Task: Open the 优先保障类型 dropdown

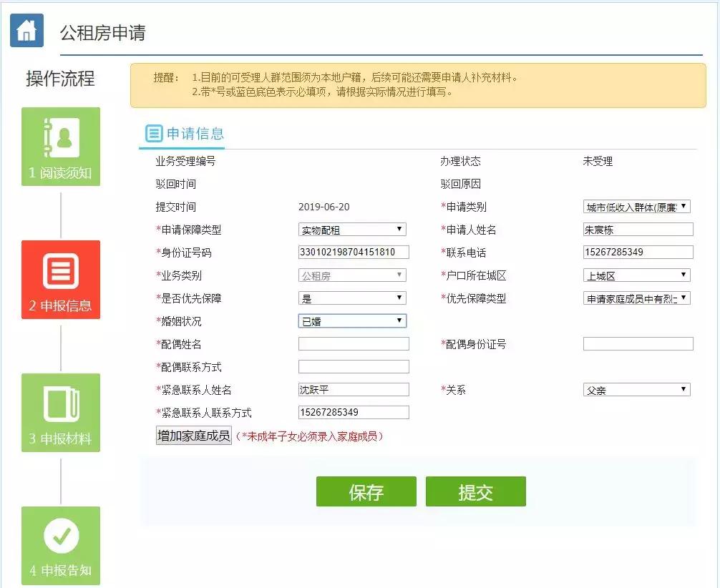Action: click(x=637, y=298)
